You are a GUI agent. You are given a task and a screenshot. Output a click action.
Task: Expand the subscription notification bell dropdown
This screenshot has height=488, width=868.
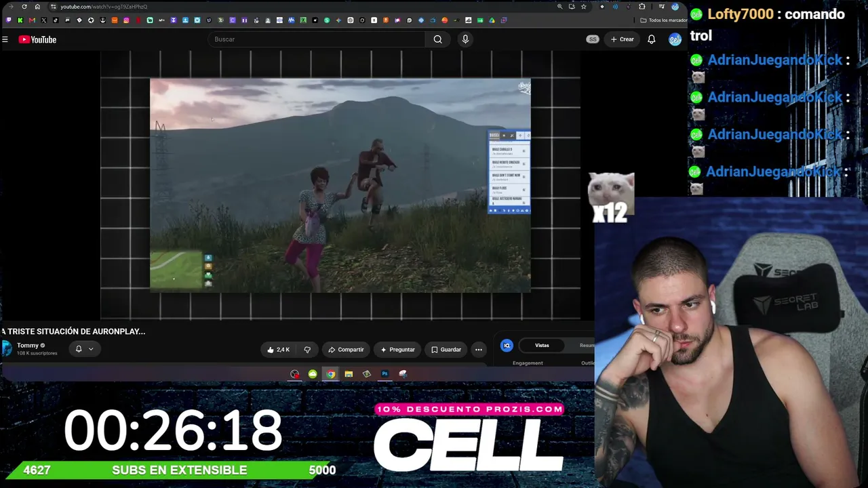(x=84, y=348)
